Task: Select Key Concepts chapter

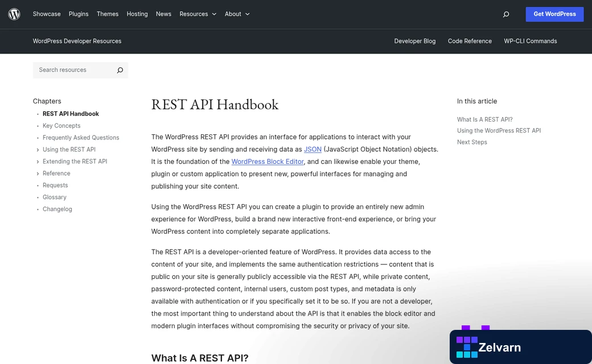Action: click(61, 126)
